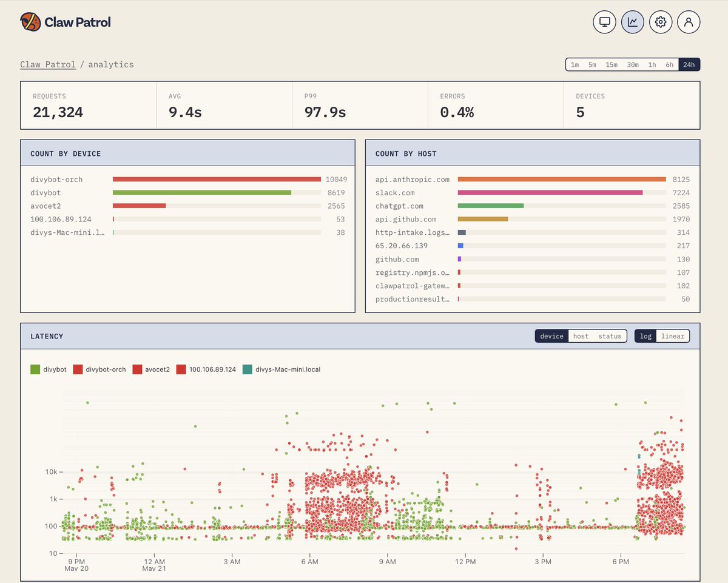Click the AVG 9.4s stat card
Image resolution: width=728 pixels, height=583 pixels.
click(x=224, y=106)
